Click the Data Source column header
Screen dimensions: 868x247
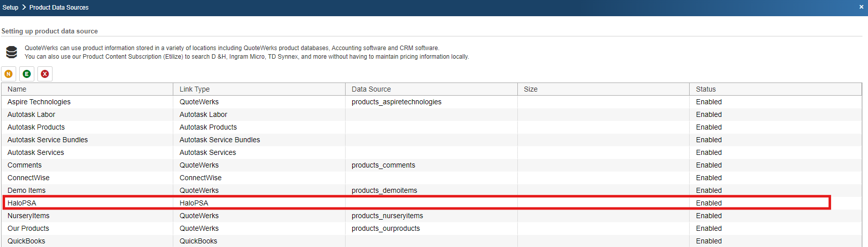[x=371, y=89]
